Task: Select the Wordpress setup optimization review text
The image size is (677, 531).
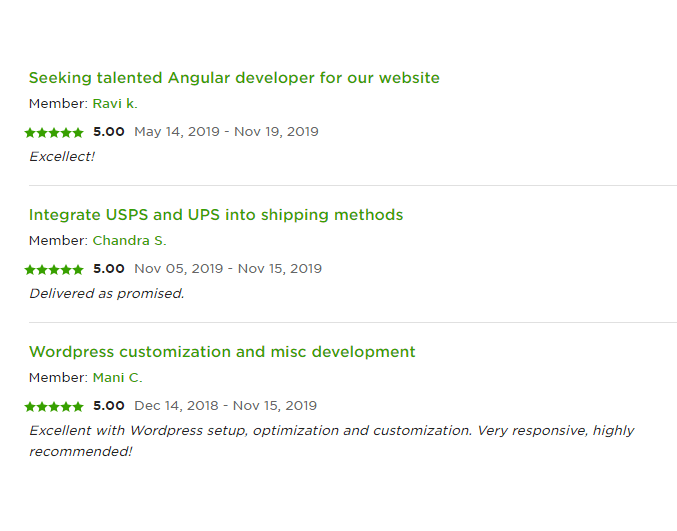Action: click(x=332, y=441)
